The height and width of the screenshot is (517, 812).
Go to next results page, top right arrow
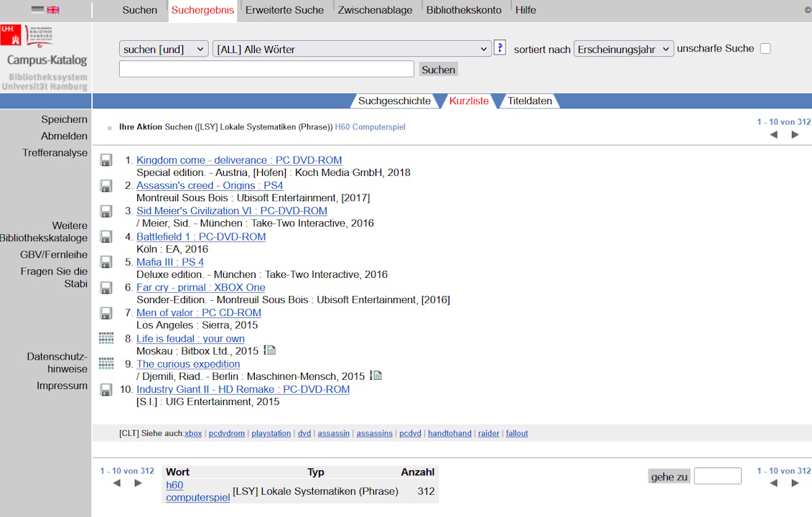coord(795,135)
